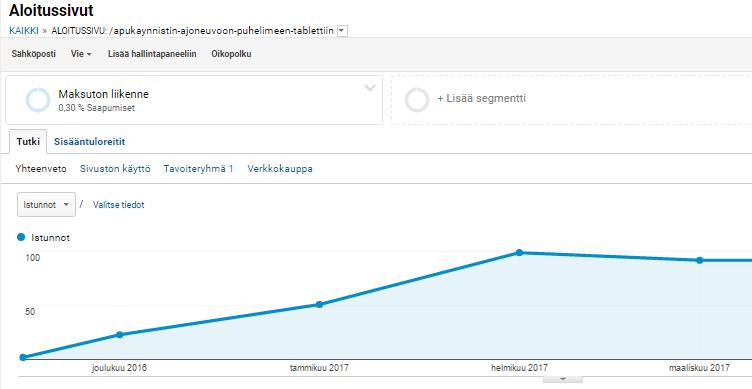
Task: Open the Tavoiteryhmä 1 view
Action: (198, 169)
